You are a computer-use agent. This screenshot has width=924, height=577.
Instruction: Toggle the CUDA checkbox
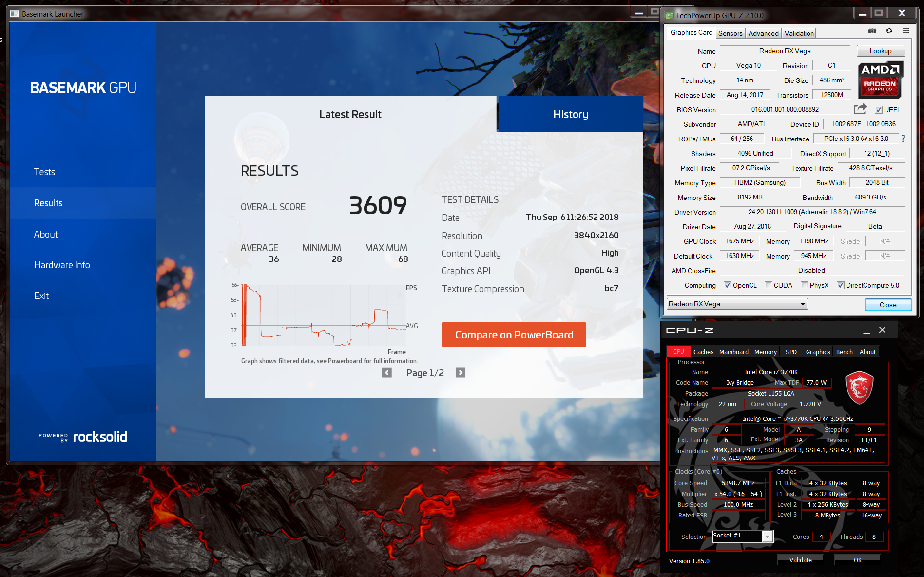[x=769, y=285]
